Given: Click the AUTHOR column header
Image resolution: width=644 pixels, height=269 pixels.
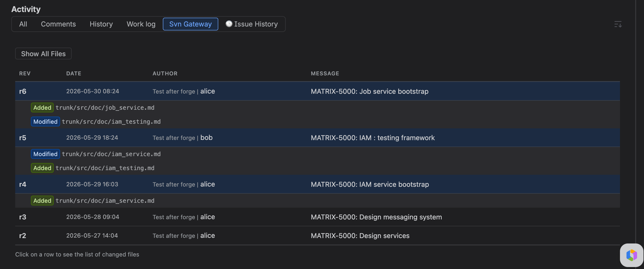Looking at the screenshot, I should 165,73.
